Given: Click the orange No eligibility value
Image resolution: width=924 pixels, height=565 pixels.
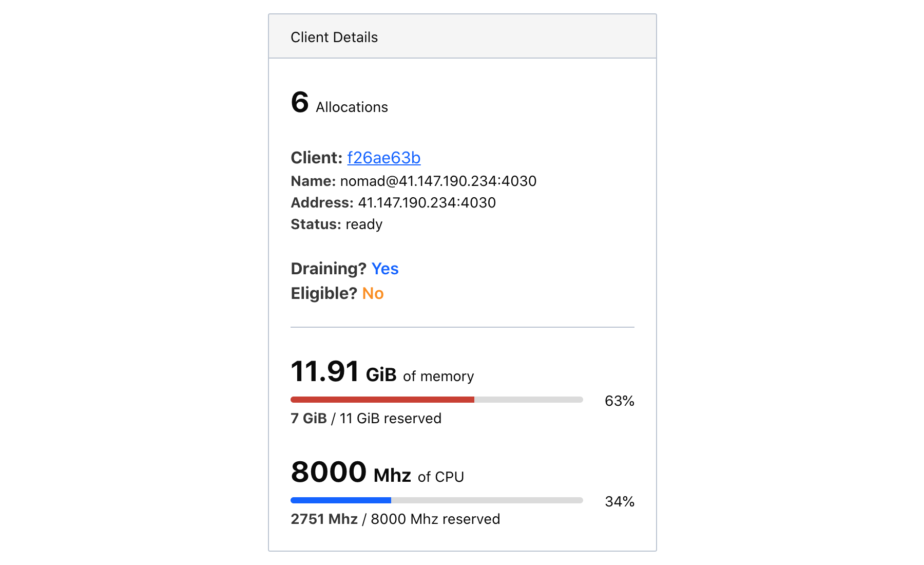Looking at the screenshot, I should click(x=373, y=293).
